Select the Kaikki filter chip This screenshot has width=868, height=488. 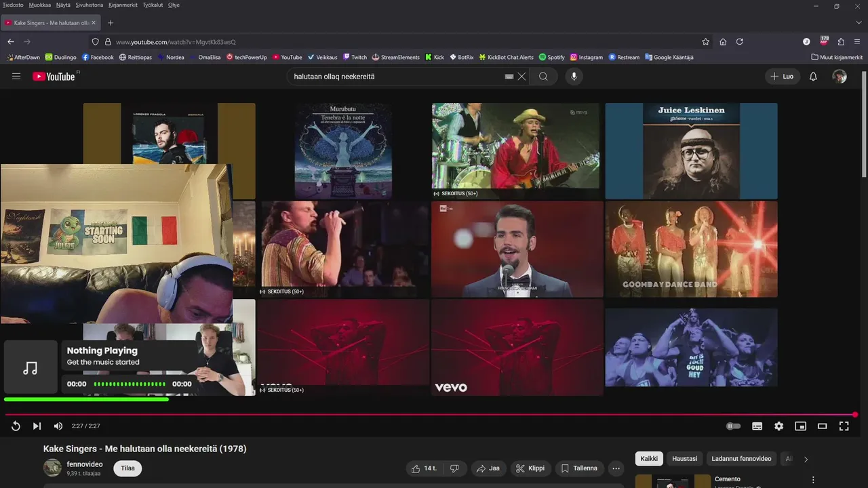click(649, 459)
